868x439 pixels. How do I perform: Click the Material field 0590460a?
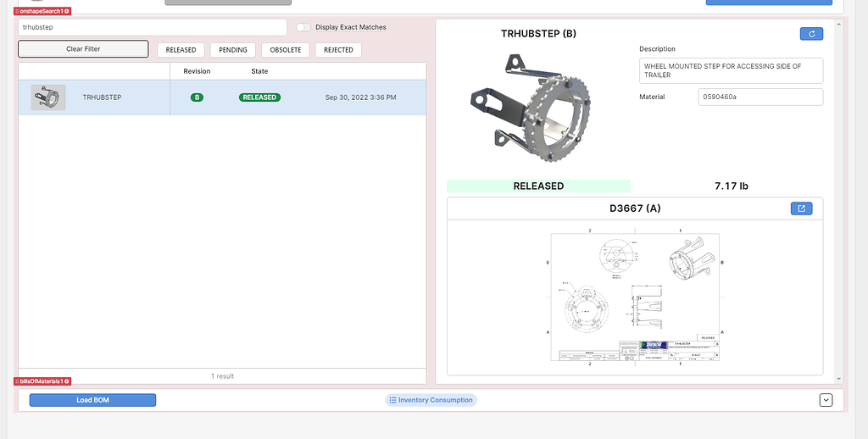tap(760, 97)
